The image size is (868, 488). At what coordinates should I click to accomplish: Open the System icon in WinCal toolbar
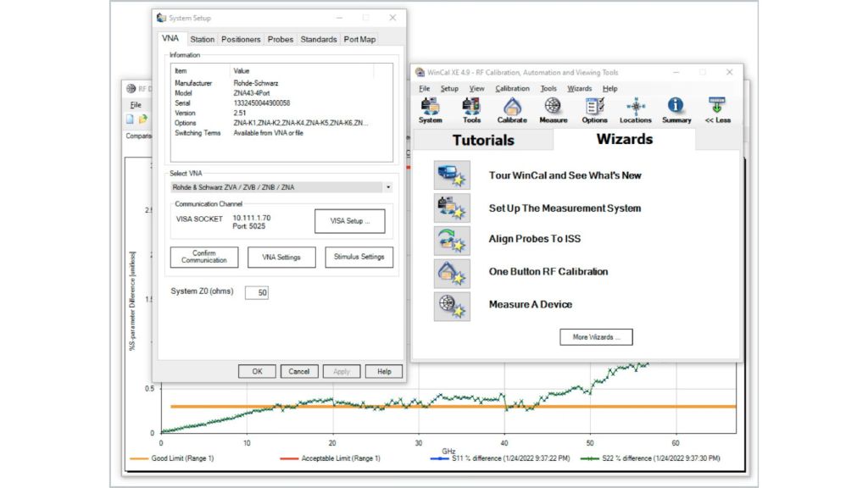click(x=430, y=108)
